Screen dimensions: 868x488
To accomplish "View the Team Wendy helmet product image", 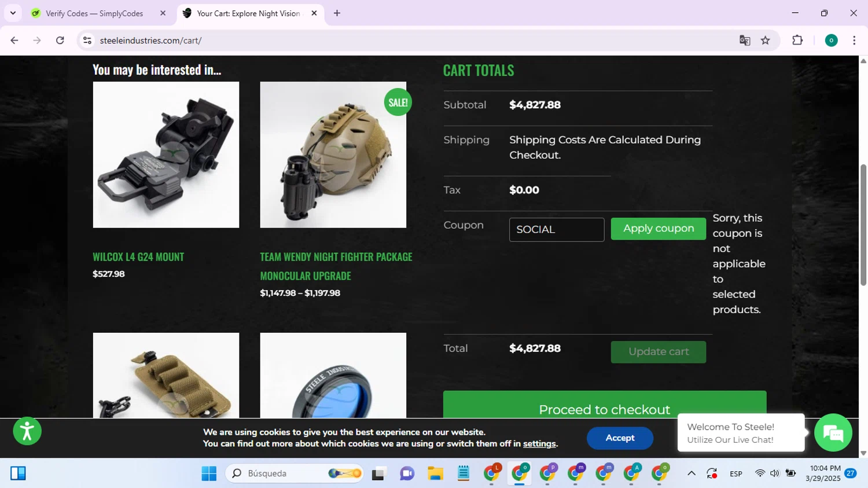I will (x=333, y=155).
